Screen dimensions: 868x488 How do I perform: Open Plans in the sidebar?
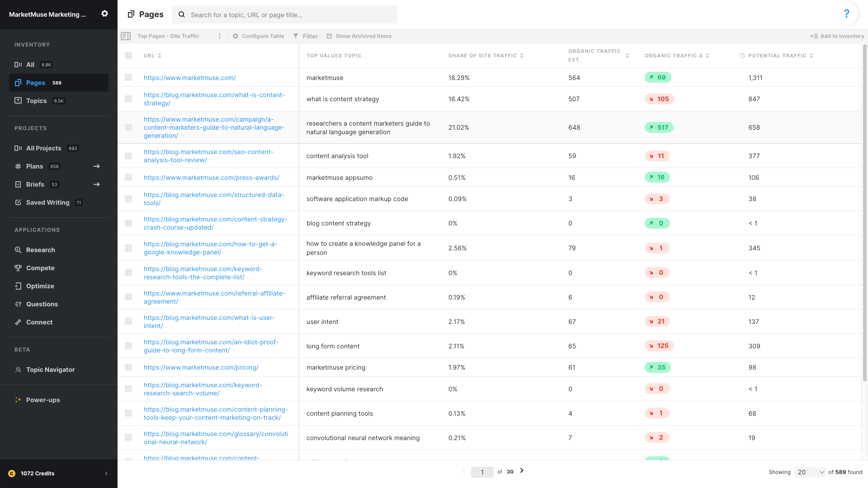tap(59, 166)
